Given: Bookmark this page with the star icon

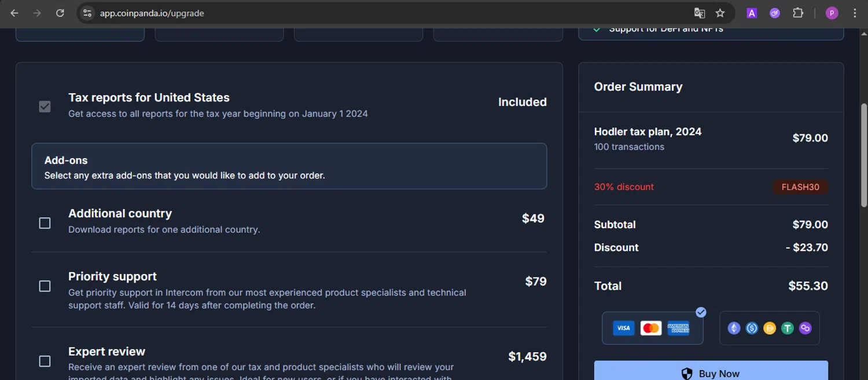Looking at the screenshot, I should click(x=720, y=13).
